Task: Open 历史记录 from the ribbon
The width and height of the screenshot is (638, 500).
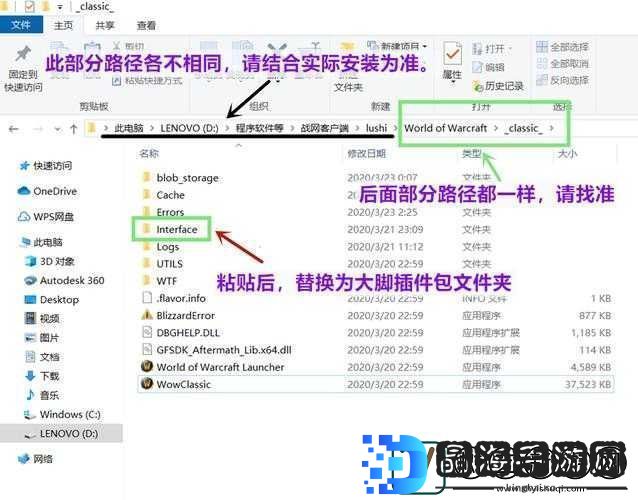Action: (497, 86)
